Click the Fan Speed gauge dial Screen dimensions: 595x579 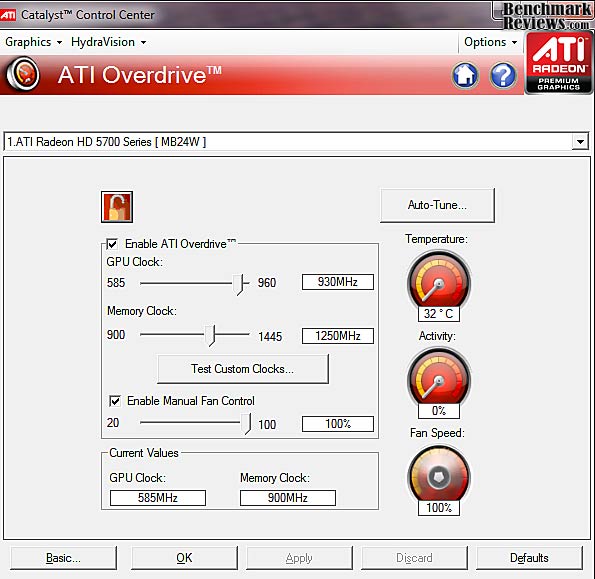pos(439,474)
